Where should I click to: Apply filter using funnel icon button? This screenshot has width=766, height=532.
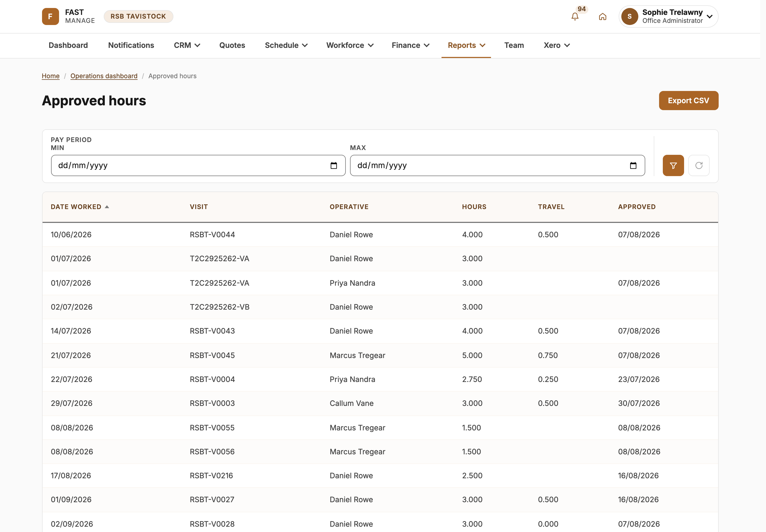[x=673, y=165]
